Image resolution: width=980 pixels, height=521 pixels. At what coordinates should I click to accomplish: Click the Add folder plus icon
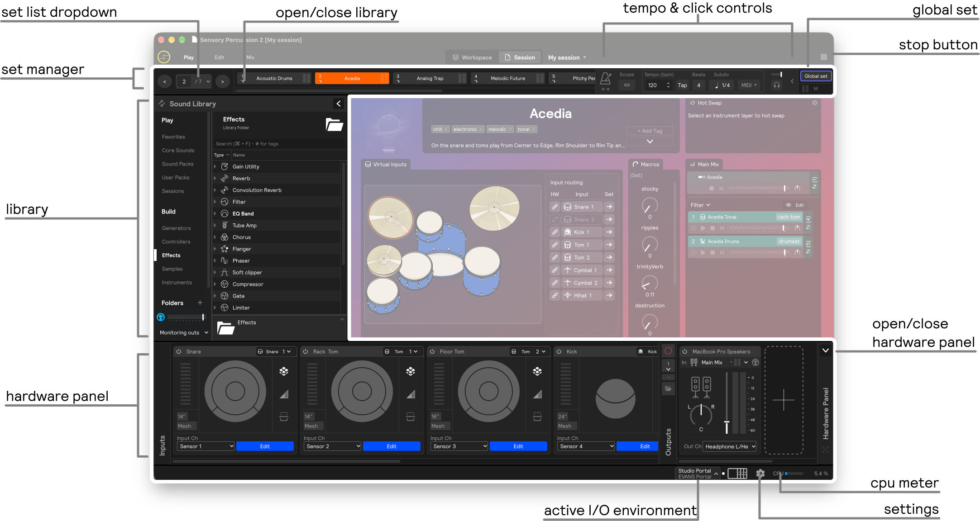(200, 303)
